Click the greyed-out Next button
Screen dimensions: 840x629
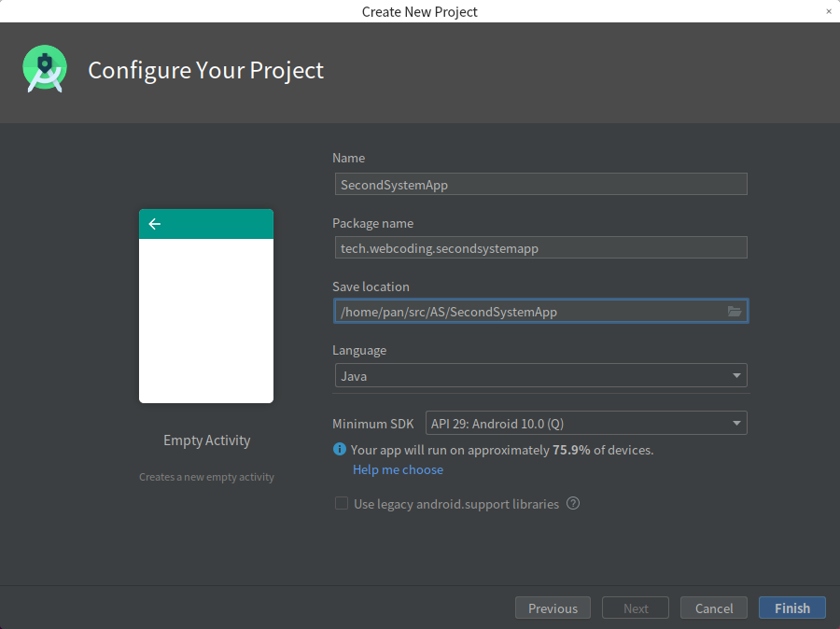pos(636,608)
